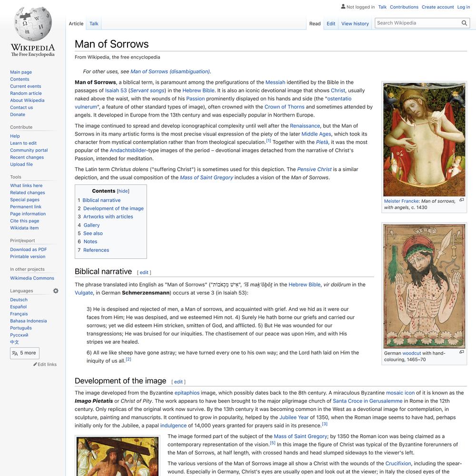This screenshot has height=476, width=476.
Task: Click Download as PDF link
Action: 28,249
